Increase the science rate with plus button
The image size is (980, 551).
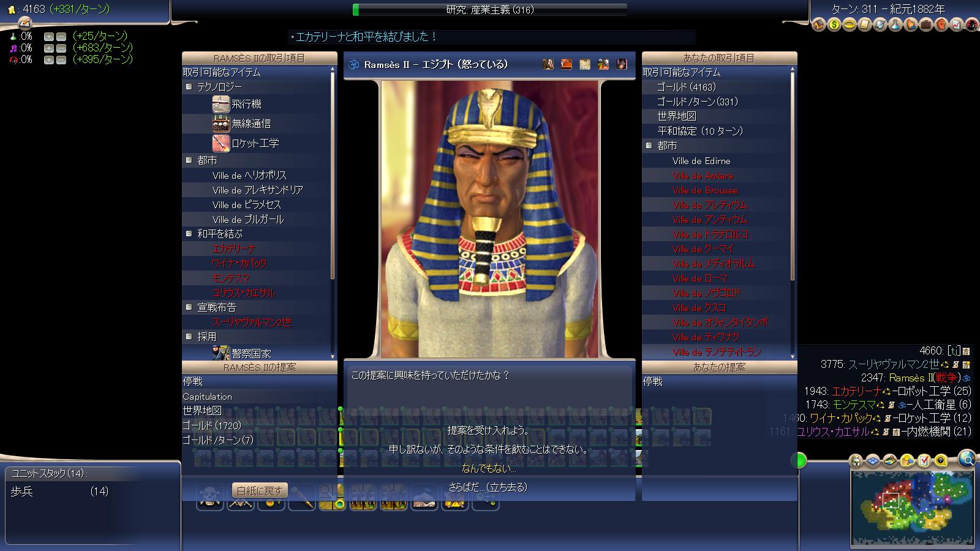pos(49,37)
